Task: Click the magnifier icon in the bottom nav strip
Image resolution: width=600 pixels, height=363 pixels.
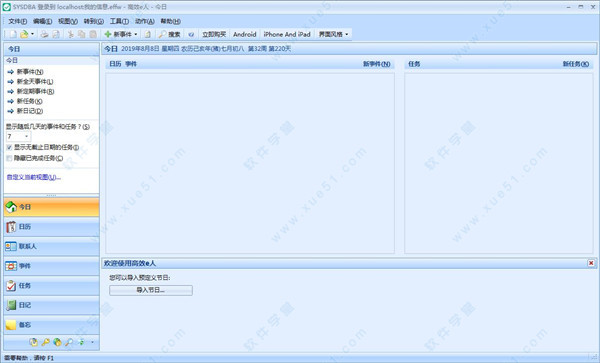Action: pyautogui.click(x=69, y=342)
